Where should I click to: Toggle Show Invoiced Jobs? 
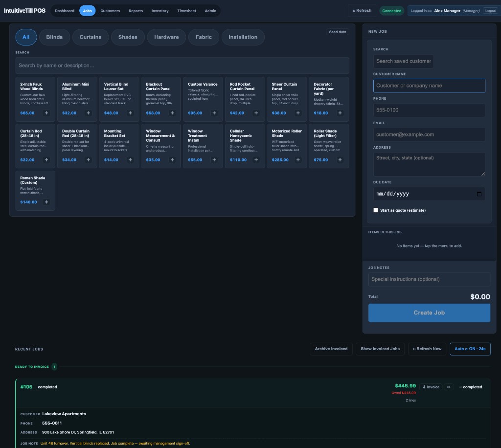point(380,349)
